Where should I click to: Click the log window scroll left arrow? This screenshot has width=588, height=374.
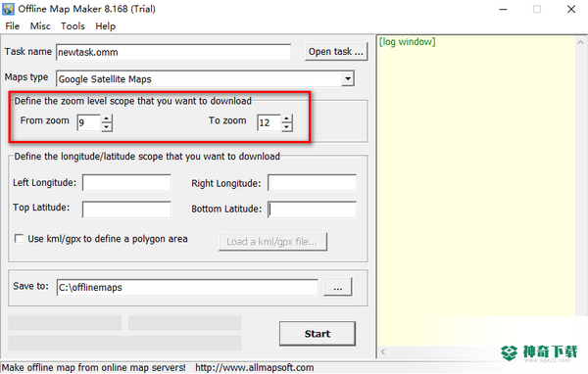point(383,351)
